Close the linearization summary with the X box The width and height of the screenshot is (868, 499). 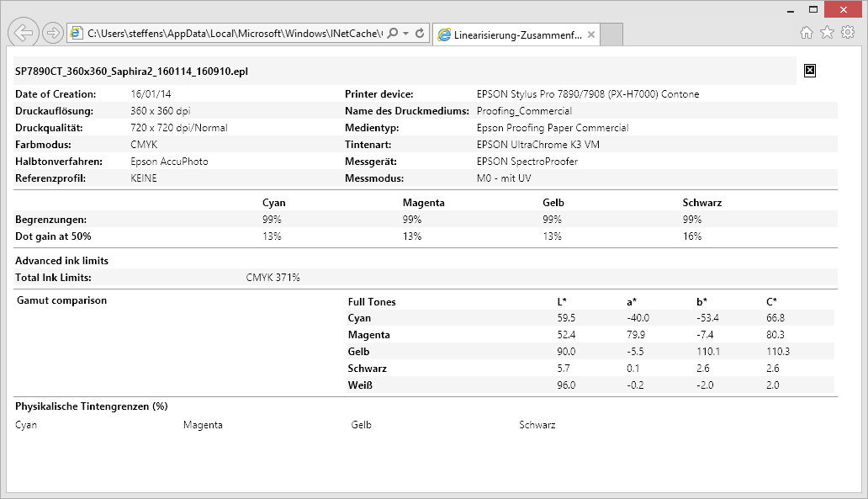pyautogui.click(x=810, y=71)
